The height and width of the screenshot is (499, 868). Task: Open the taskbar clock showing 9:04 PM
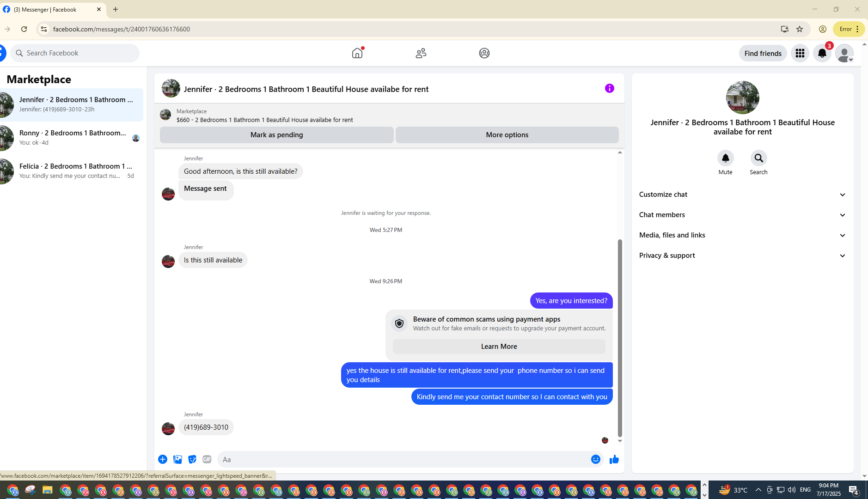[829, 490]
